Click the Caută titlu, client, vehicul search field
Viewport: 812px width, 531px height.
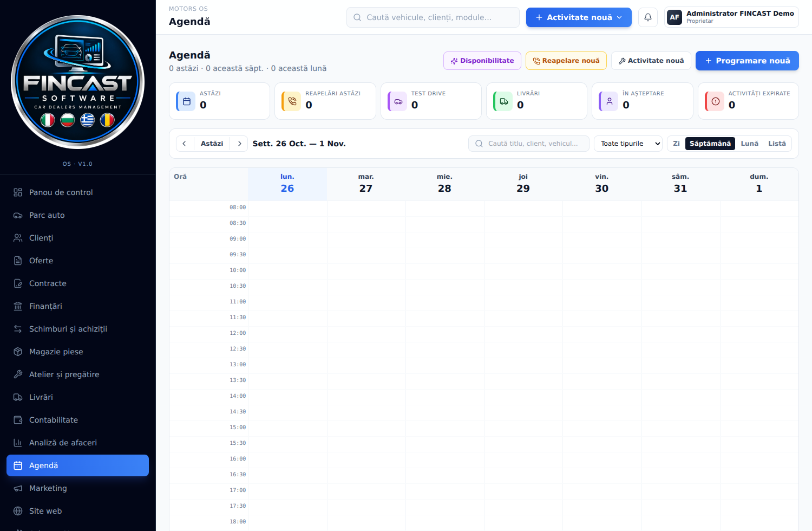[529, 144]
